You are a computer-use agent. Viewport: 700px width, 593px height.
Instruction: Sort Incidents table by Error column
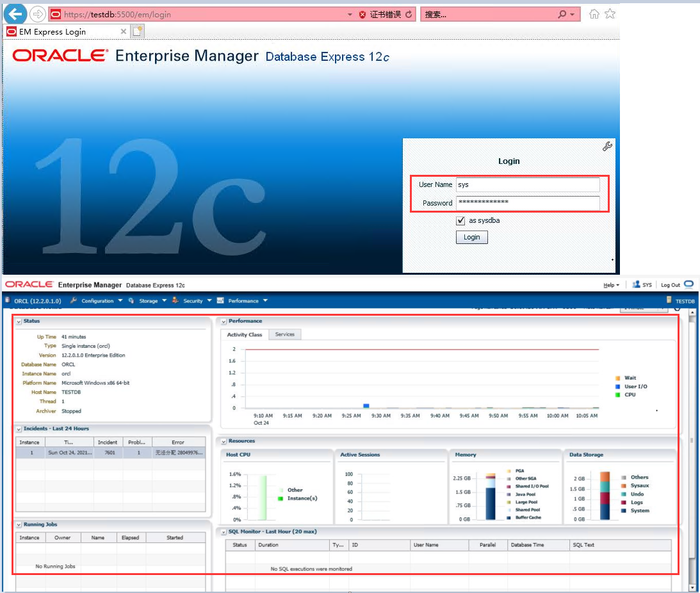(178, 442)
